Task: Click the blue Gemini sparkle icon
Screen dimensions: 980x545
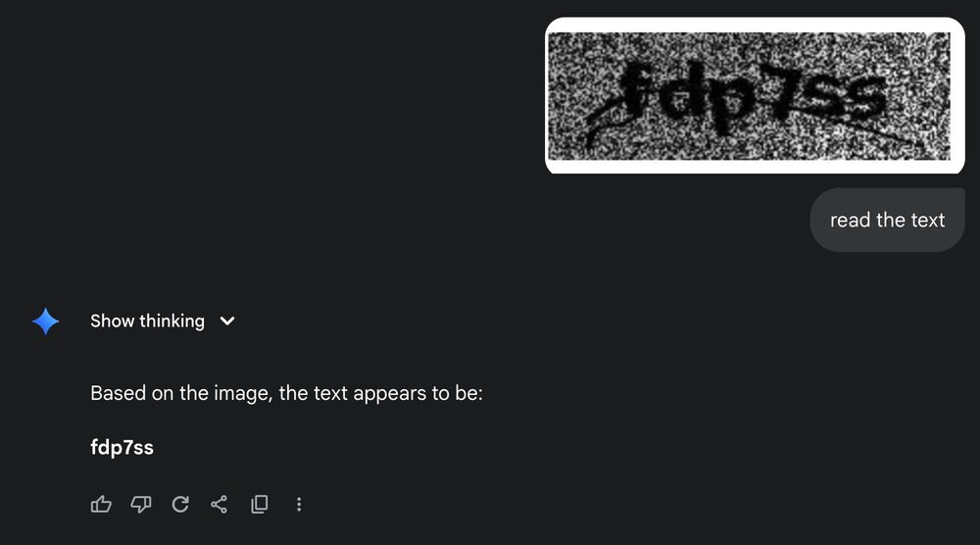Action: (46, 322)
